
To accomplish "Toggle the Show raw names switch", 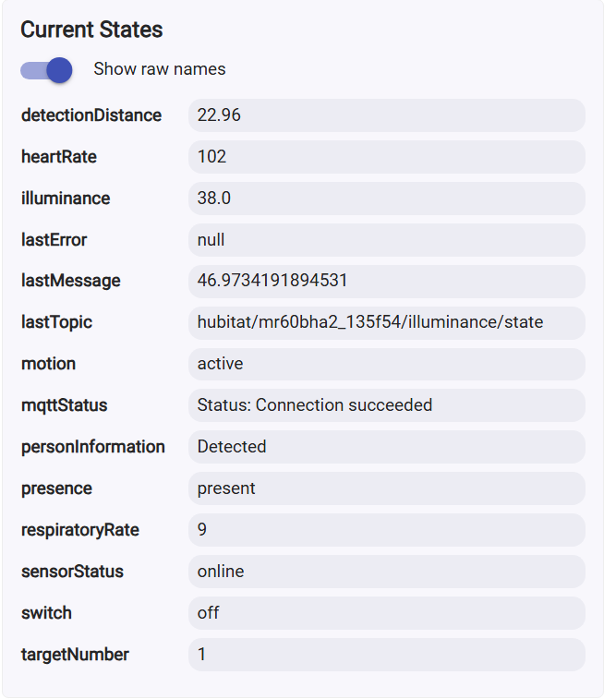I will coord(46,70).
